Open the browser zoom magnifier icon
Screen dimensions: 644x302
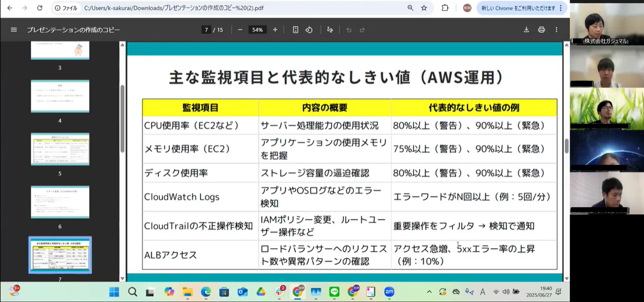[411, 8]
